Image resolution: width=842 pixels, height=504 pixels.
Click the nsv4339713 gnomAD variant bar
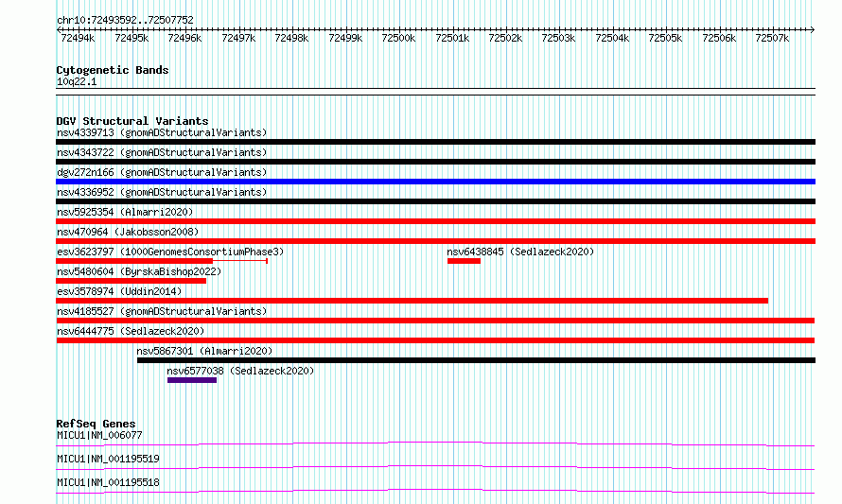click(435, 142)
